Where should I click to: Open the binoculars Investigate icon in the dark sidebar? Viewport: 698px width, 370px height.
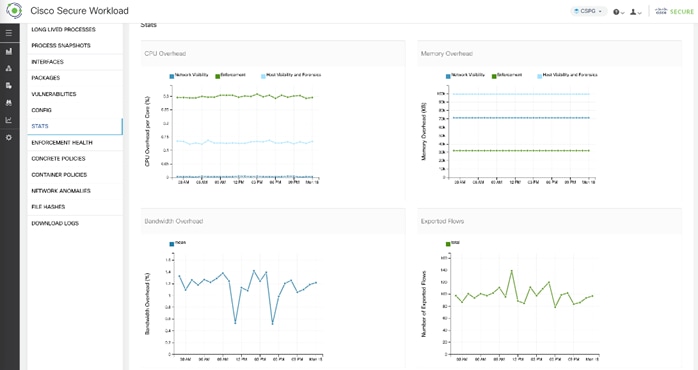[x=9, y=102]
